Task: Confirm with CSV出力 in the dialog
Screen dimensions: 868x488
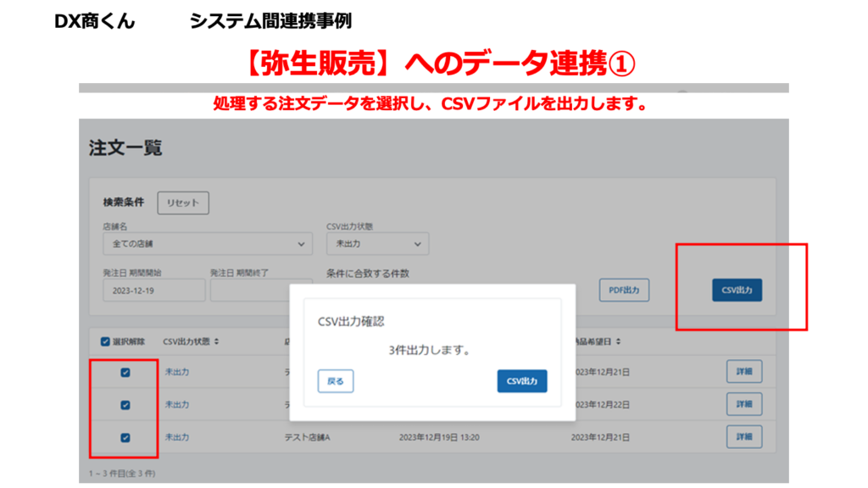Action: click(522, 381)
